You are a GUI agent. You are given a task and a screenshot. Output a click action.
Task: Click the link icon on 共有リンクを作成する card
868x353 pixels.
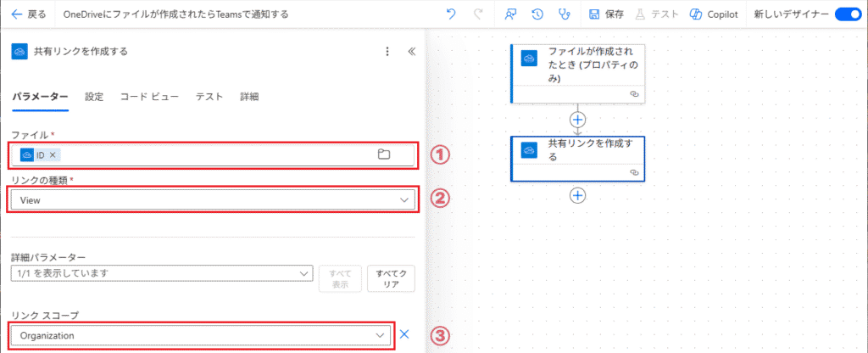[635, 172]
